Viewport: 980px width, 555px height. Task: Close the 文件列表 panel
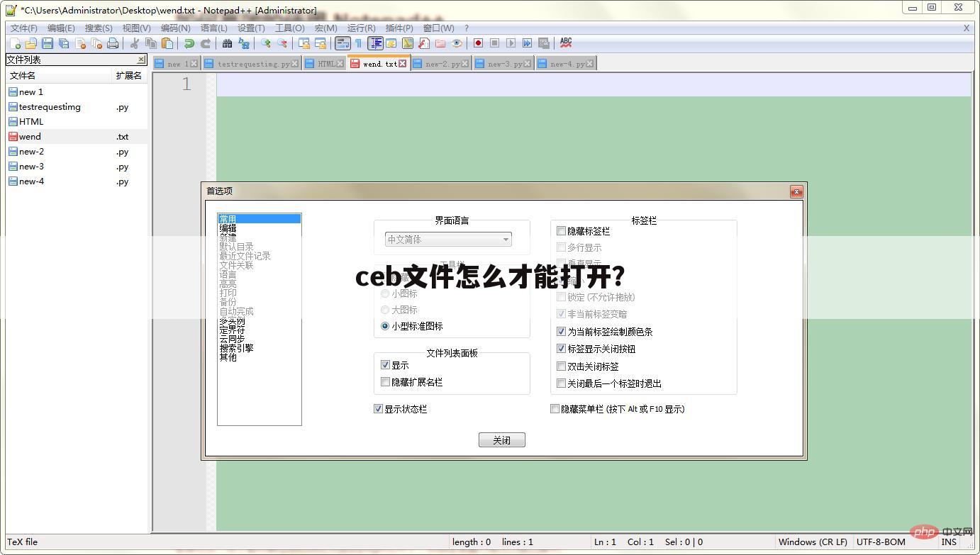click(140, 60)
